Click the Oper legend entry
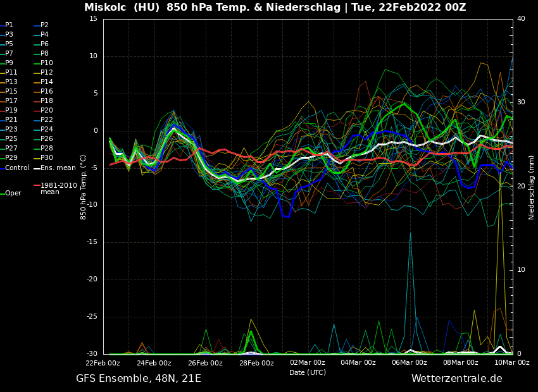This screenshot has height=392, width=538. (x=13, y=193)
